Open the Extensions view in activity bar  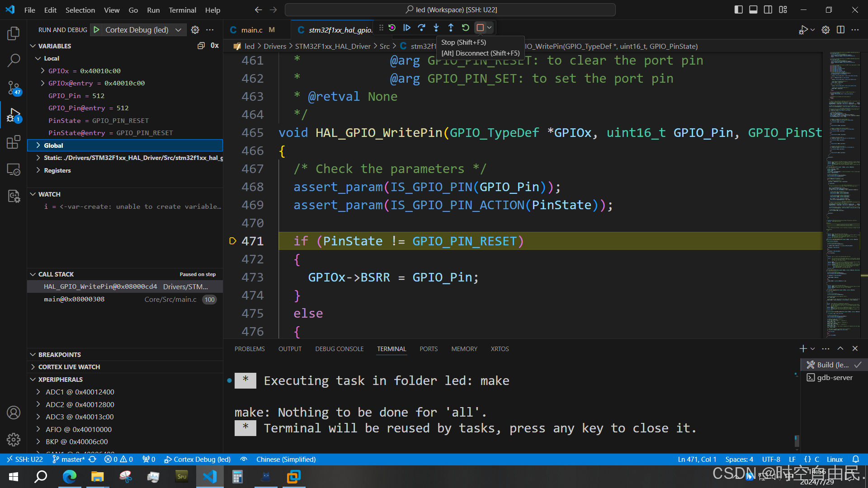pyautogui.click(x=14, y=142)
